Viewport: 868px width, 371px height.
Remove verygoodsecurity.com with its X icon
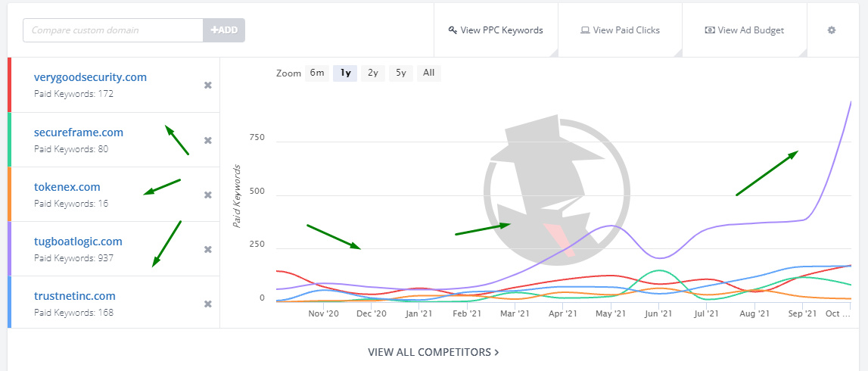(208, 86)
